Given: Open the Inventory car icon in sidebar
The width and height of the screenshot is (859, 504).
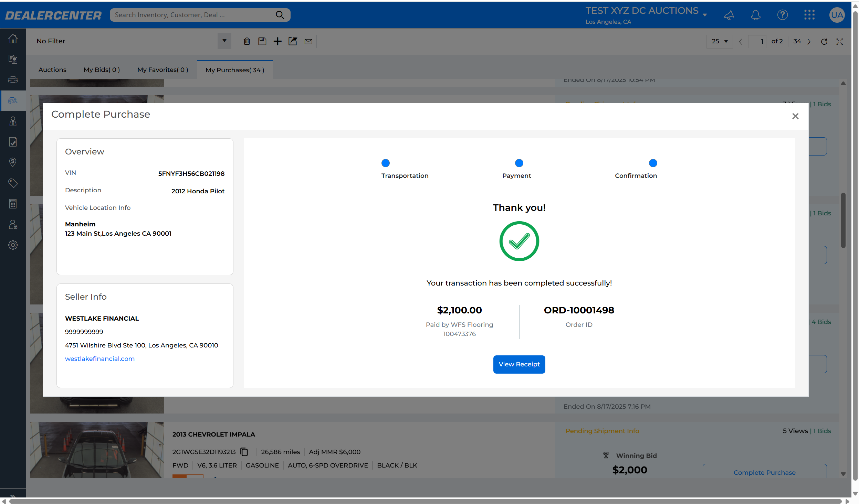Looking at the screenshot, I should click(13, 80).
